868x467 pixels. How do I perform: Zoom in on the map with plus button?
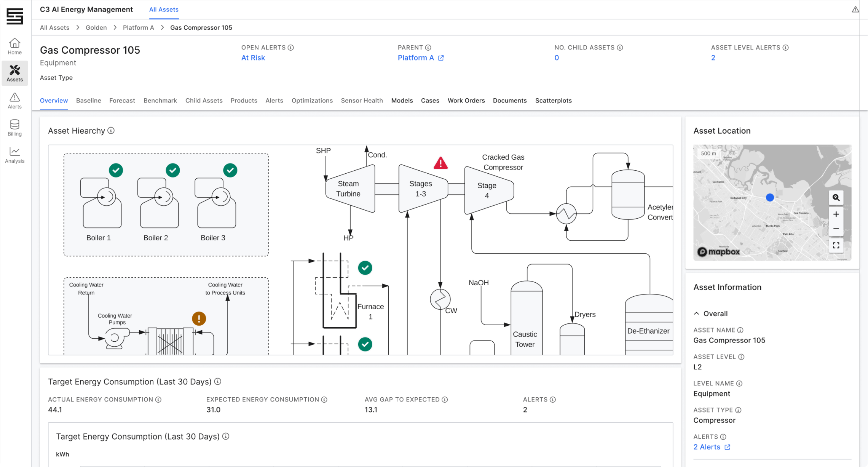[x=836, y=214]
